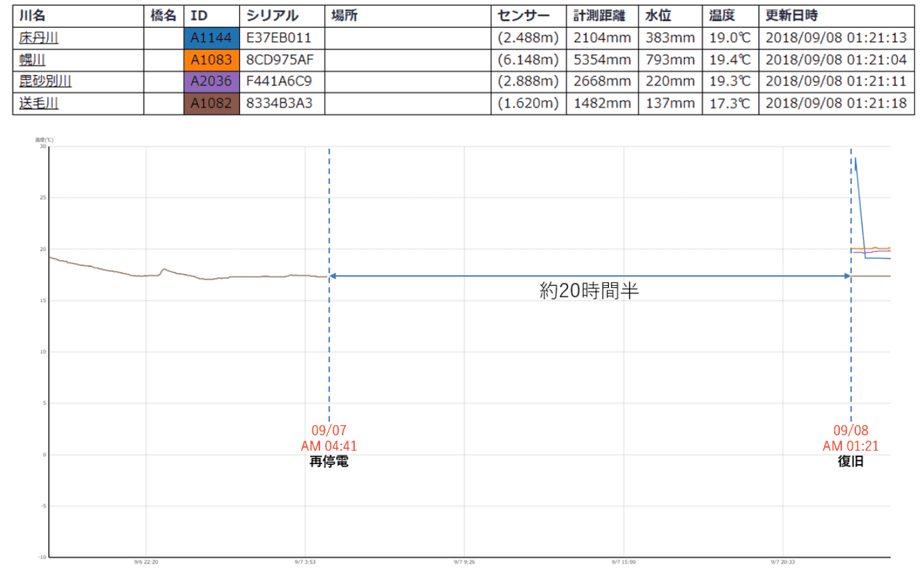
Task: Click the 温度 column header
Action: point(722,15)
